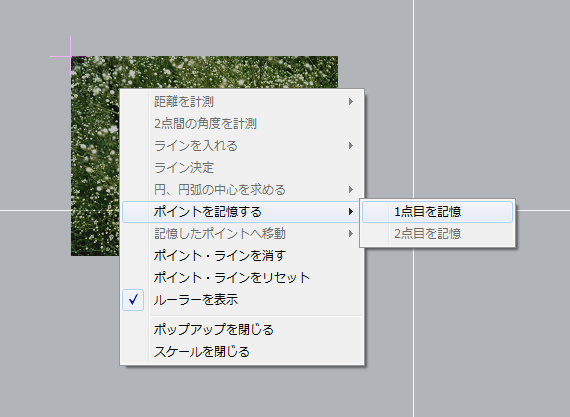570x417 pixels.
Task: Select 距離を計測 menu entry
Action: point(242,101)
